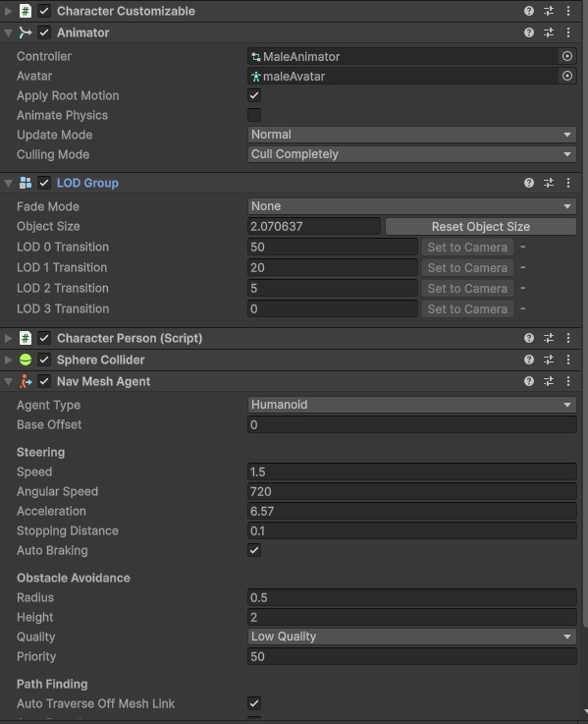Open presets for Animator component
This screenshot has height=724, width=588.
tap(549, 32)
